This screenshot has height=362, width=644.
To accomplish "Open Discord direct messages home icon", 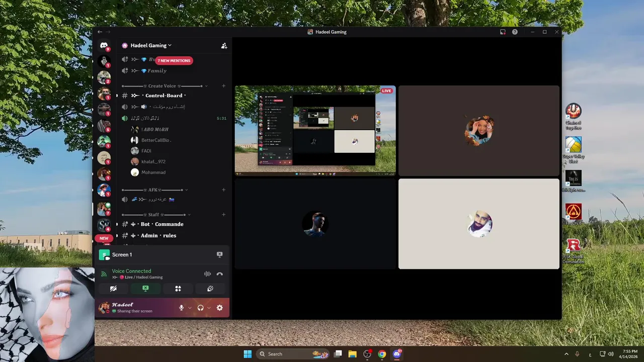I will [104, 45].
